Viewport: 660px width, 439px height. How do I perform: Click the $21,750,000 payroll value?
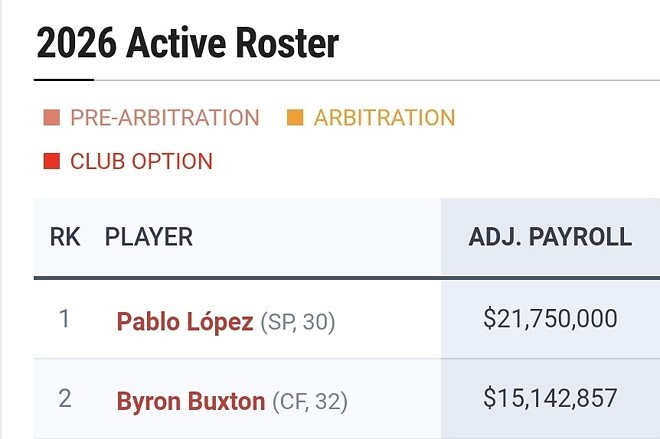coord(550,319)
